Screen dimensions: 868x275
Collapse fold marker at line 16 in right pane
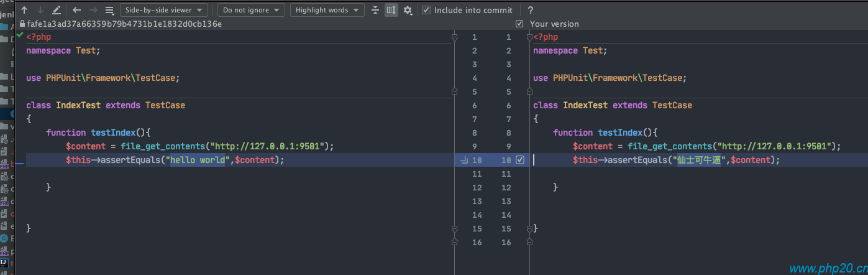pyautogui.click(x=529, y=242)
